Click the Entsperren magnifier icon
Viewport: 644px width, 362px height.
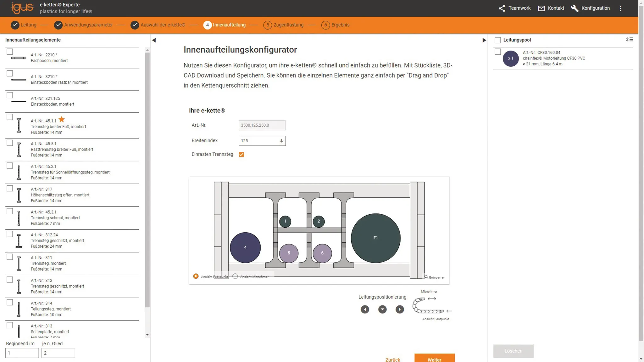[426, 277]
